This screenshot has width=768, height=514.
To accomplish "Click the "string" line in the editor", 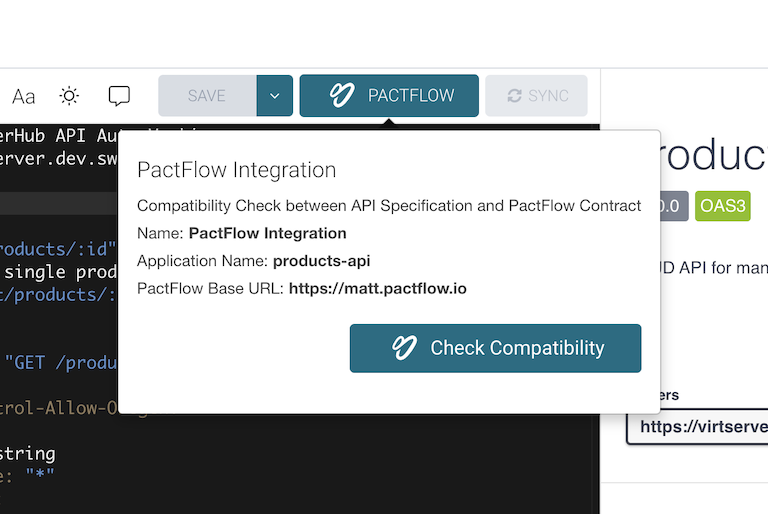I will (x=28, y=453).
